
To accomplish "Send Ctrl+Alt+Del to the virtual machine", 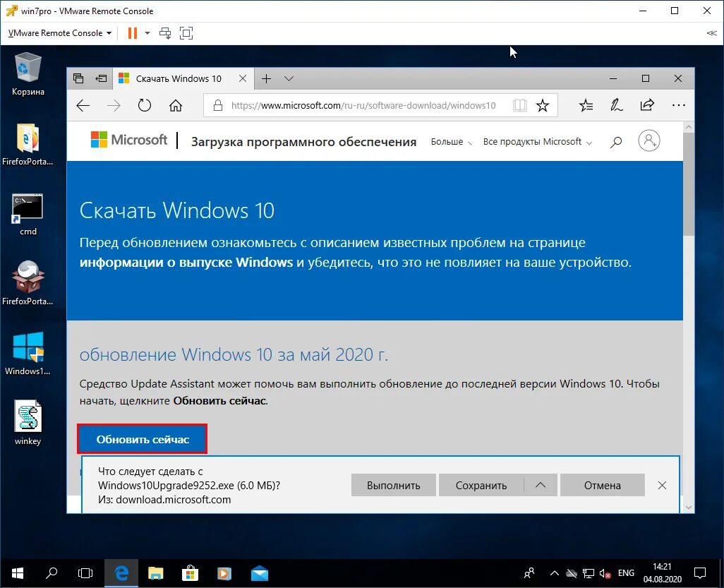I will [x=165, y=32].
